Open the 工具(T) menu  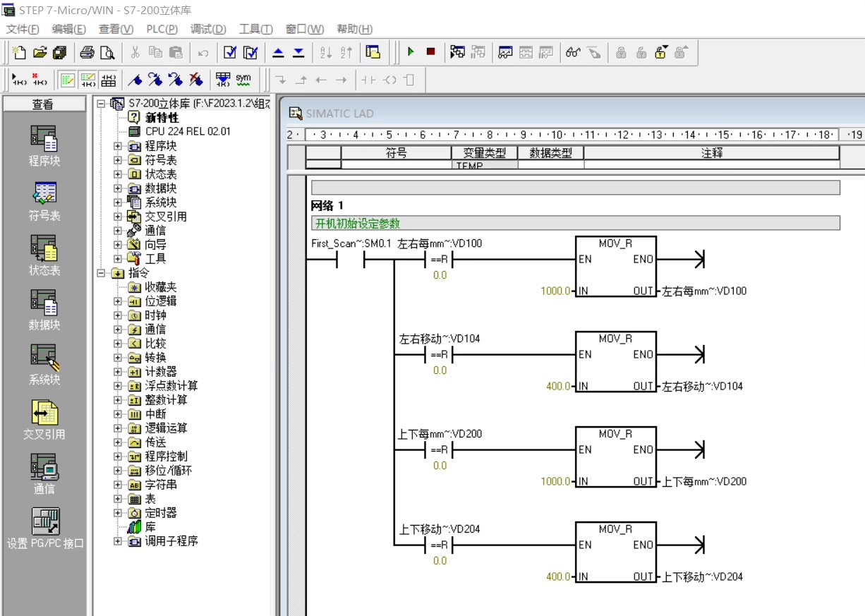[255, 29]
